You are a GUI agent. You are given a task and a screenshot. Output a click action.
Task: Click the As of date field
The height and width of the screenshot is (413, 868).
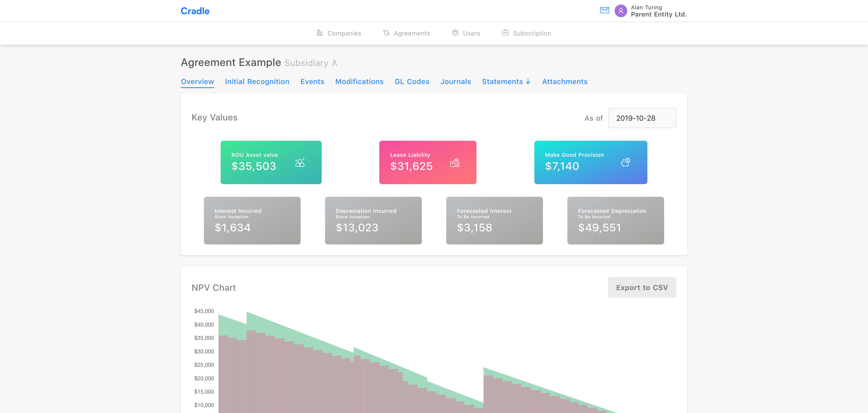point(642,118)
